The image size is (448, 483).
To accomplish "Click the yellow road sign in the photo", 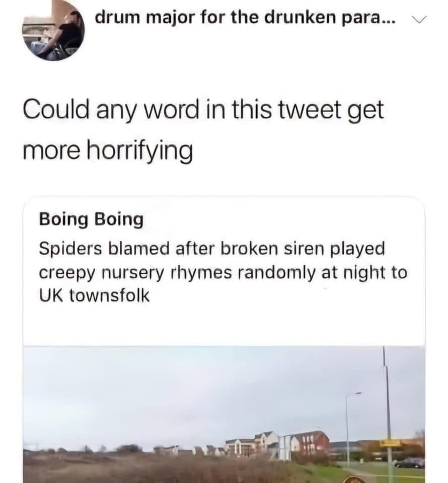I will point(390,443).
